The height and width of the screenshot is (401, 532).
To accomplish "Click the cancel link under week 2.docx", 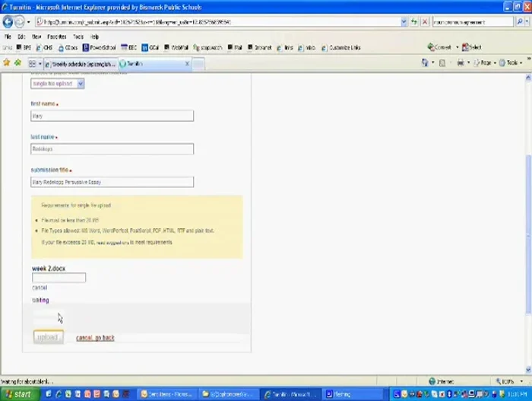I will point(40,288).
